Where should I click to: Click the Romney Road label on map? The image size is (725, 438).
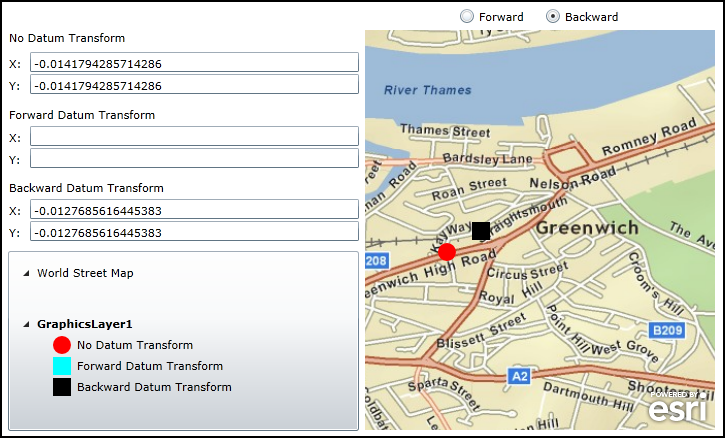coord(649,136)
